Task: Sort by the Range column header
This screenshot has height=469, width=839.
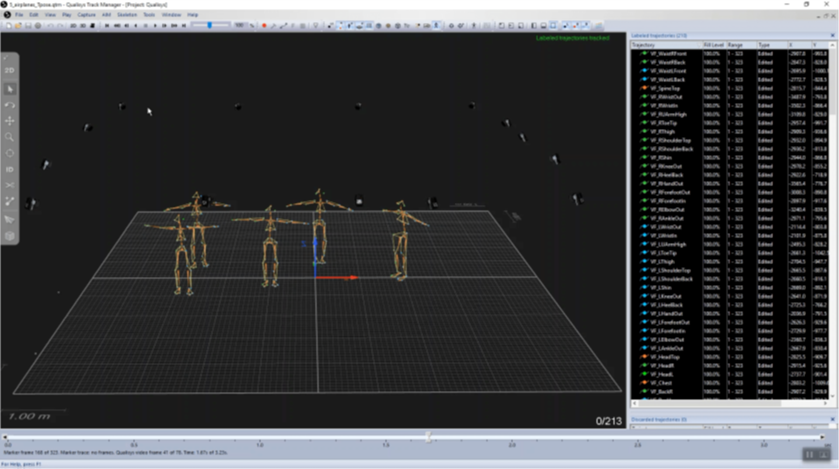Action: pos(741,45)
